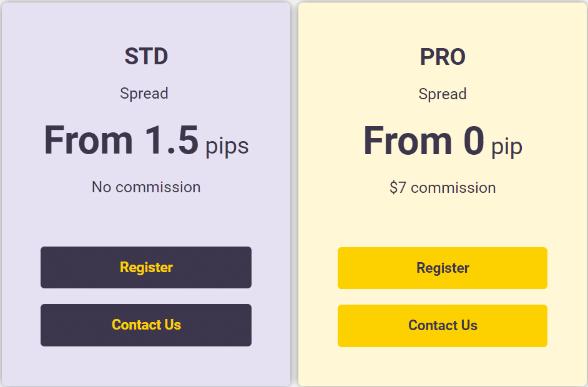This screenshot has width=588, height=387.
Task: Click the 0 spread value in PRO
Action: (474, 141)
